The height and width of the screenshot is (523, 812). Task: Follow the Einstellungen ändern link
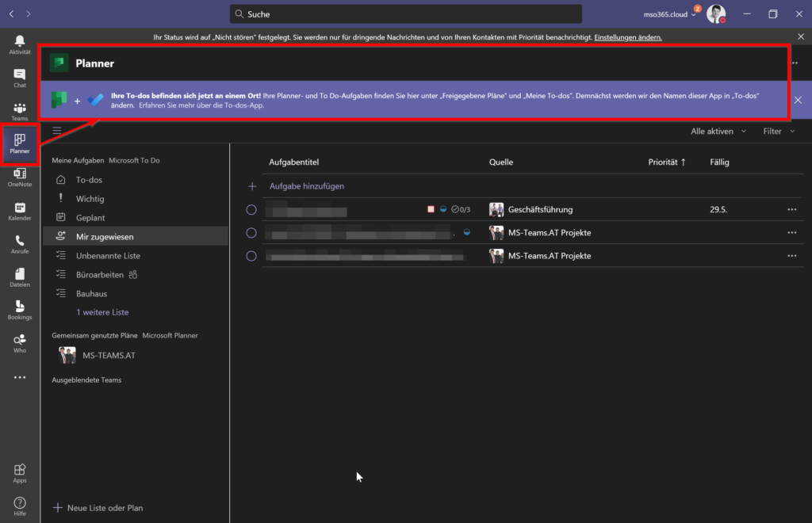click(628, 37)
